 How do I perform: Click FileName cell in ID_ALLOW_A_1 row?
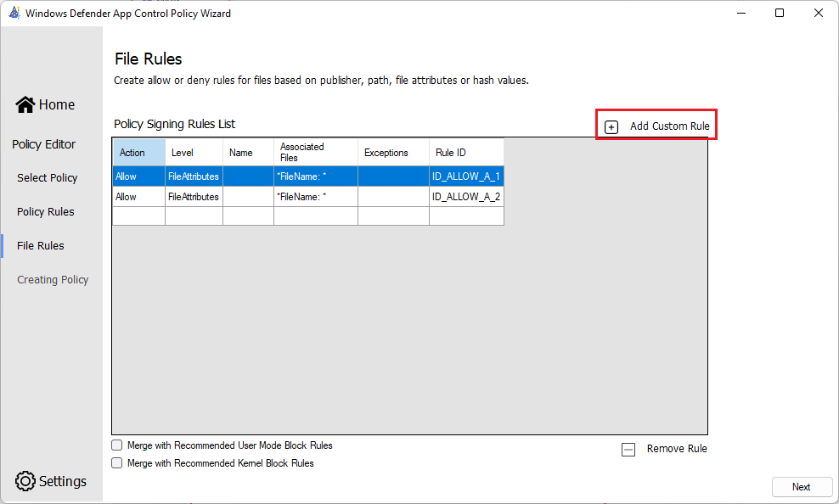(x=316, y=176)
